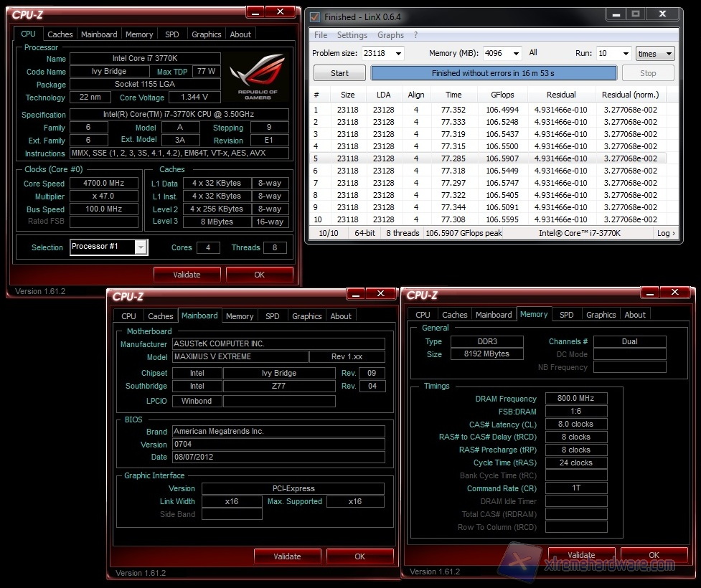The height and width of the screenshot is (588, 701).
Task: Expand the Memory (MiB) dropdown
Action: (514, 54)
